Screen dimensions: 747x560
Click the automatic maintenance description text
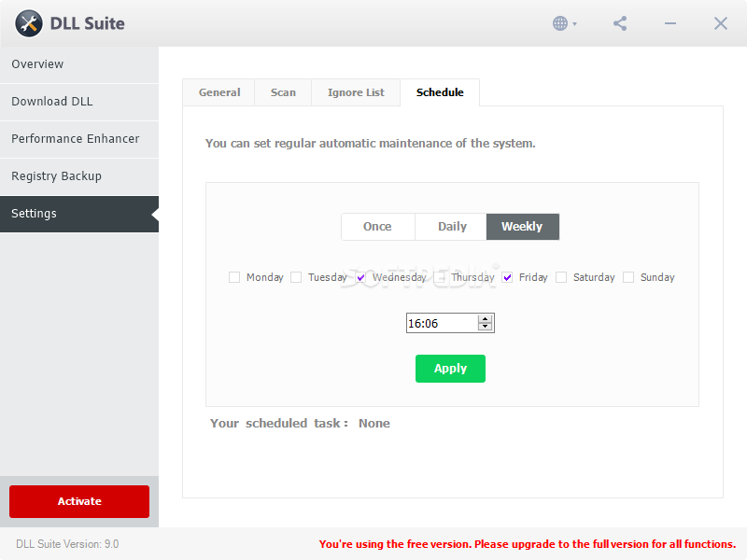click(370, 144)
